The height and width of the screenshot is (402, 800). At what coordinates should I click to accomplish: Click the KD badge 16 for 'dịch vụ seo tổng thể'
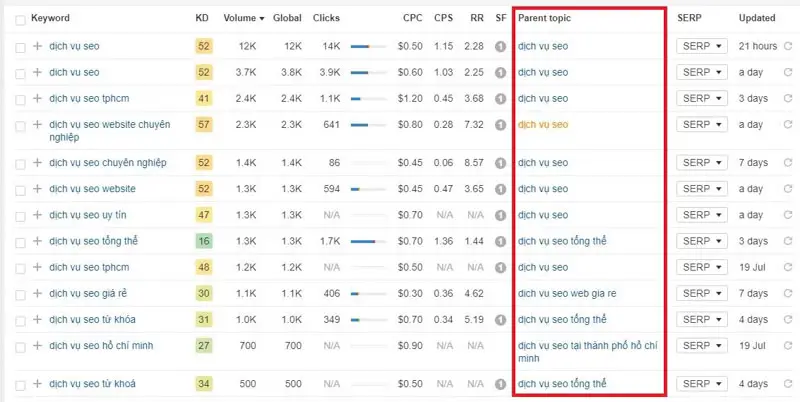click(204, 241)
